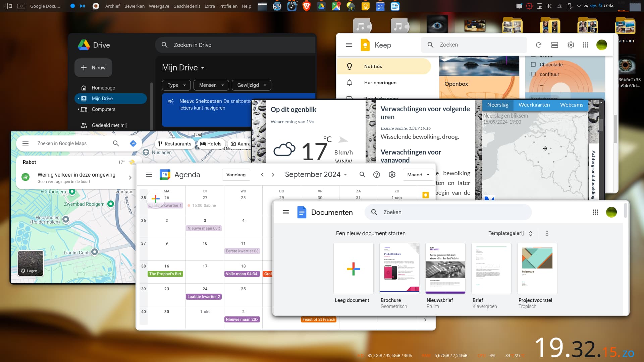Open Volle maan 04:34 event
This screenshot has height=362, width=644.
(x=241, y=274)
